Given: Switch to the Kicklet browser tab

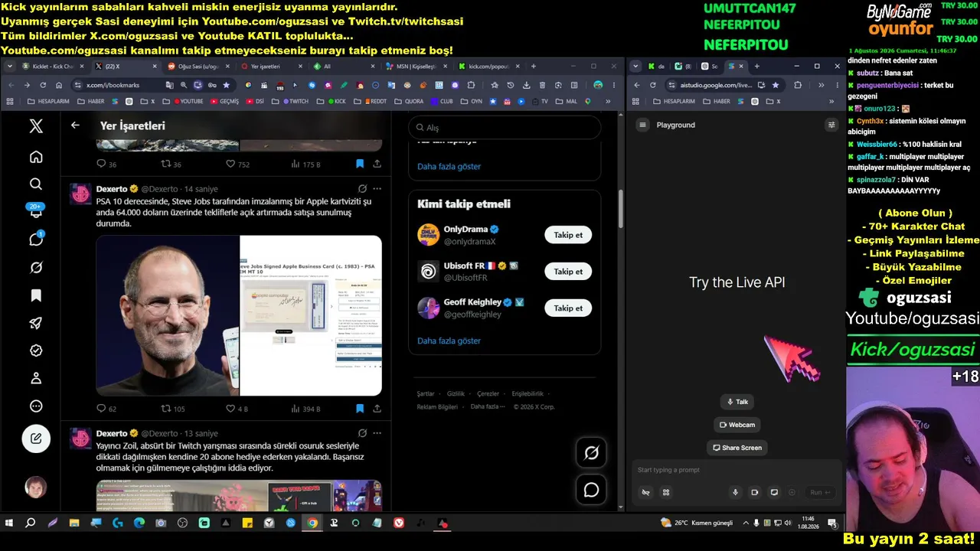Looking at the screenshot, I should coord(52,67).
